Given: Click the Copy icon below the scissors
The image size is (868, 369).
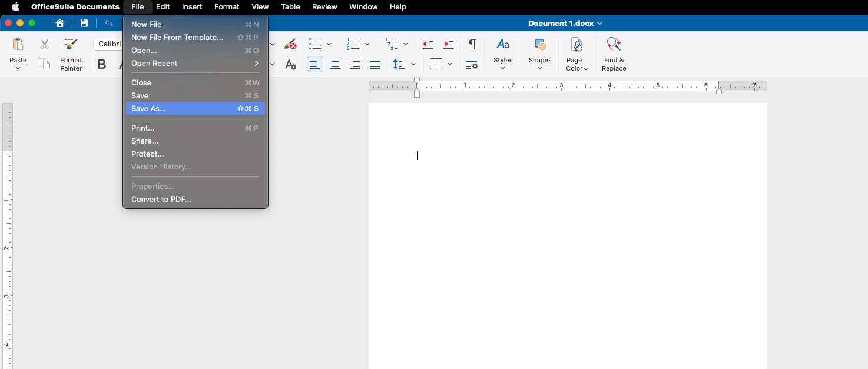Looking at the screenshot, I should pyautogui.click(x=44, y=64).
